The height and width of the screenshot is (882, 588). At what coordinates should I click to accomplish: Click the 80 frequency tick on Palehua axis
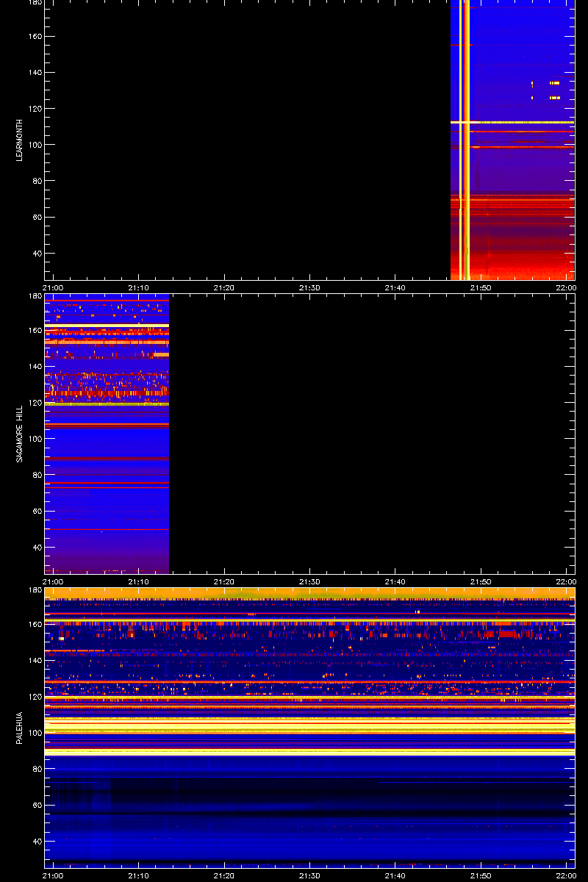(38, 769)
